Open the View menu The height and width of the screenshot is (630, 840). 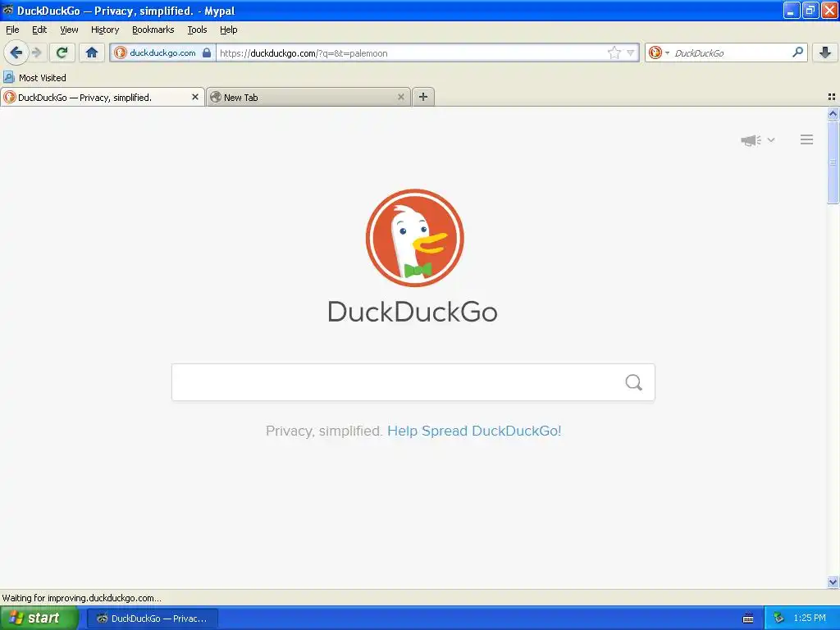pos(69,30)
